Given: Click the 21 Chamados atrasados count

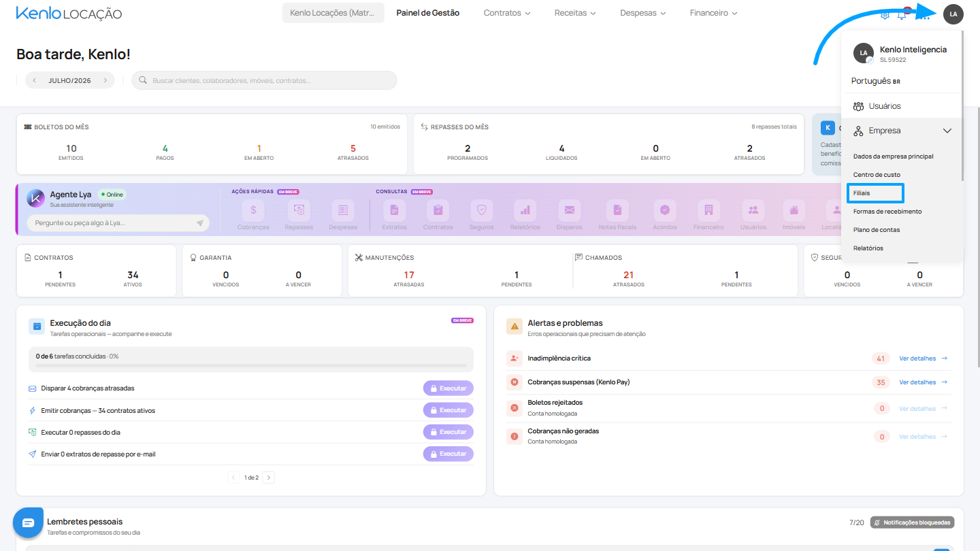Looking at the screenshot, I should [628, 275].
